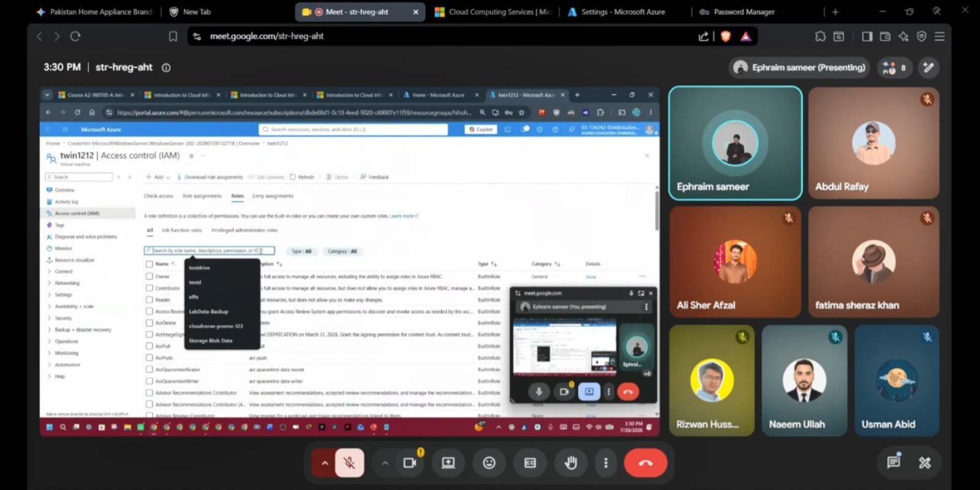Open more options three-dot menu in Meet

[606, 462]
